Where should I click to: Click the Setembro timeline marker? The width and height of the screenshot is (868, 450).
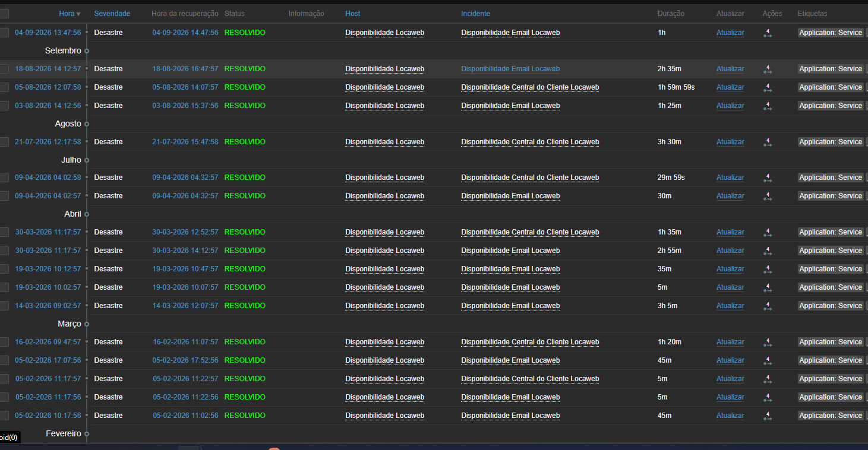coord(87,51)
